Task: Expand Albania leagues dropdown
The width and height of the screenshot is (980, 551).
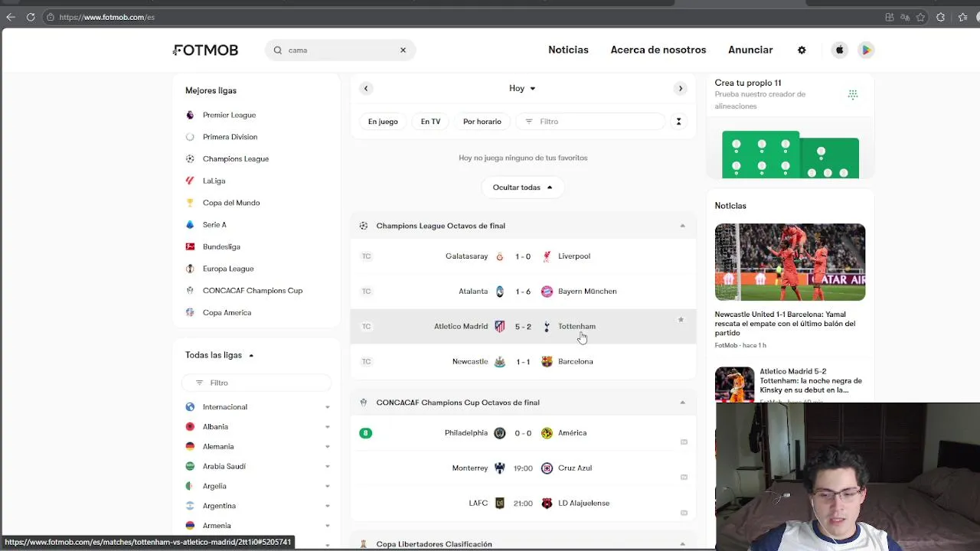Action: pos(327,427)
